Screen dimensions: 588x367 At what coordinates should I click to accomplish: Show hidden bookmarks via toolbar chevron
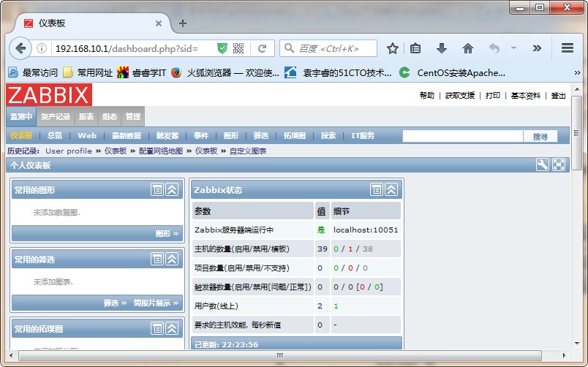click(x=577, y=72)
